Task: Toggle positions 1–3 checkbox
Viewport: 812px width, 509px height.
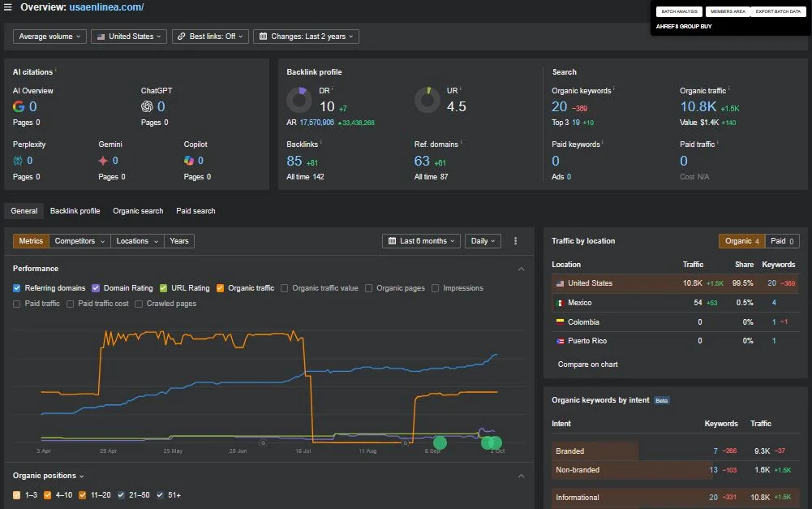Action: point(16,495)
